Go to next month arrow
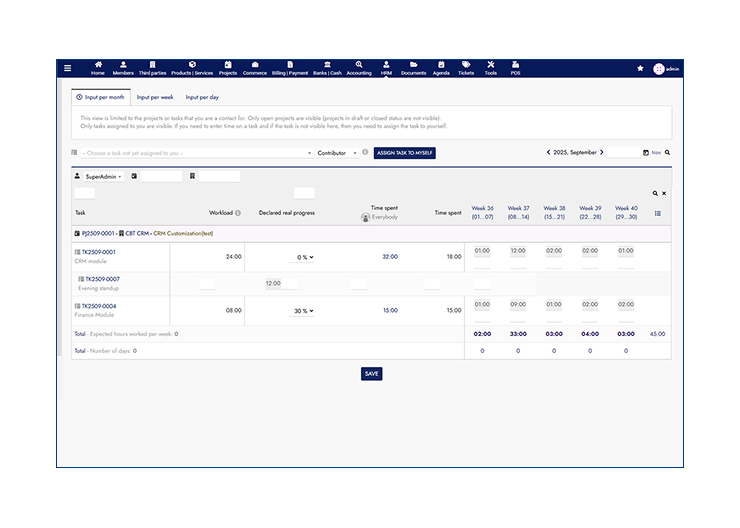Viewport: 740px width, 528px height. pyautogui.click(x=602, y=152)
